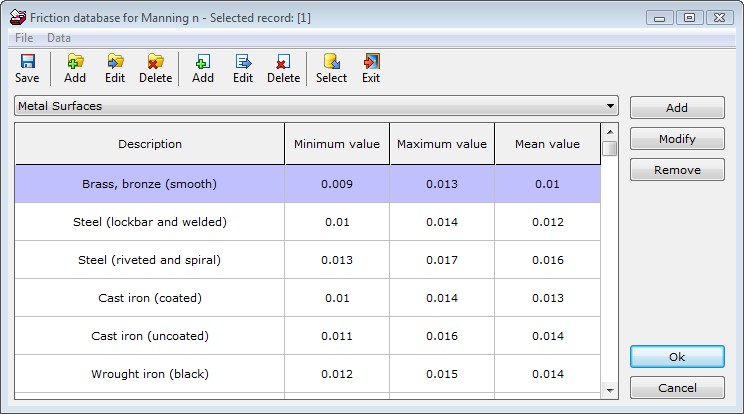This screenshot has height=414, width=744.
Task: Click the Add folder icon in toolbar
Action: click(x=75, y=62)
